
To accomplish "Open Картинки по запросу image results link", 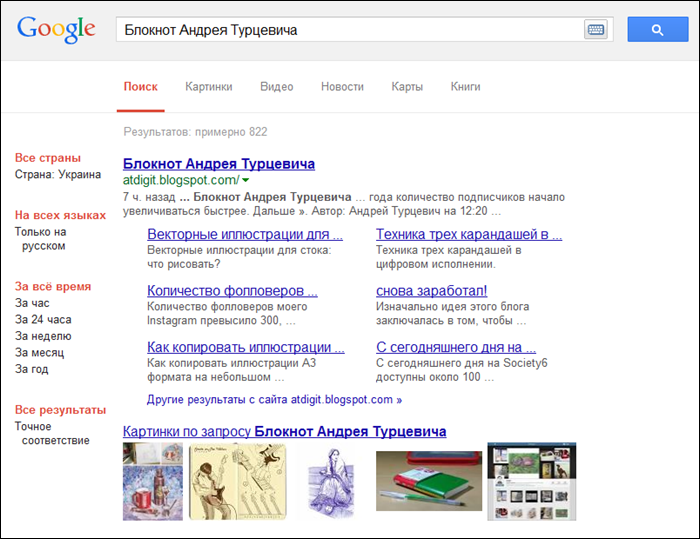I will pos(284,432).
